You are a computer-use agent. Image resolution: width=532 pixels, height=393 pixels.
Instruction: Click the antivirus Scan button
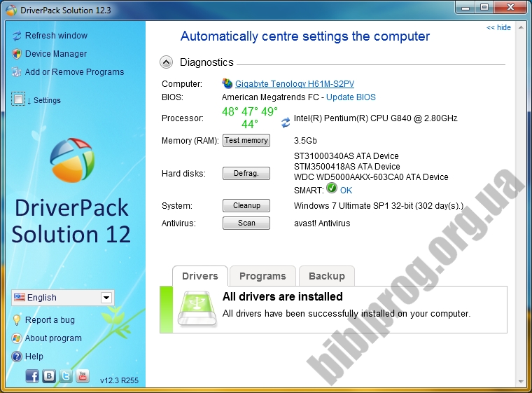tap(246, 223)
